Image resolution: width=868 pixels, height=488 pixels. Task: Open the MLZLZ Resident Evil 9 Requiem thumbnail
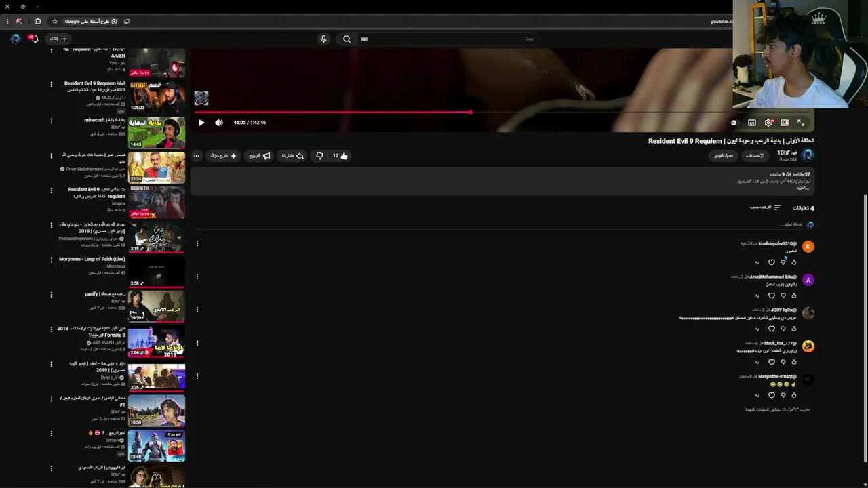point(157,98)
